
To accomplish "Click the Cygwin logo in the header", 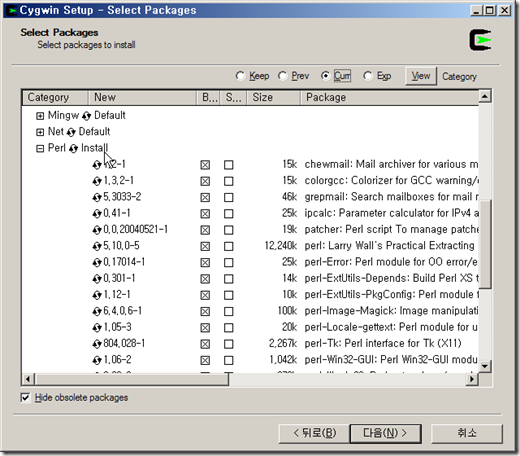I will pyautogui.click(x=480, y=40).
